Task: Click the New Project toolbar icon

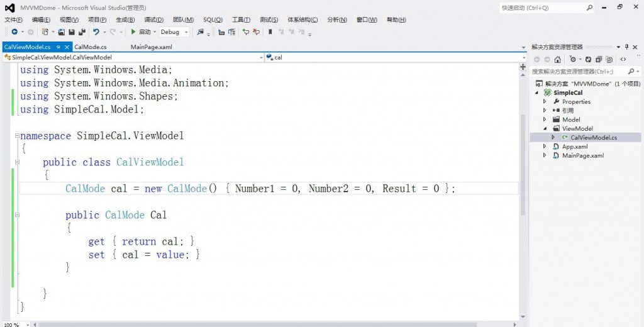Action: 45,31
